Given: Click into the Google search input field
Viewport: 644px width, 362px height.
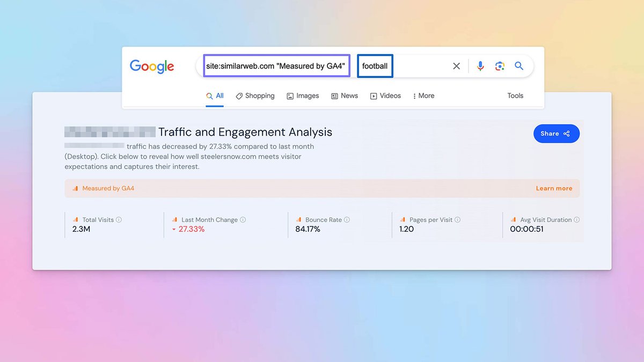Looking at the screenshot, I should [365, 66].
